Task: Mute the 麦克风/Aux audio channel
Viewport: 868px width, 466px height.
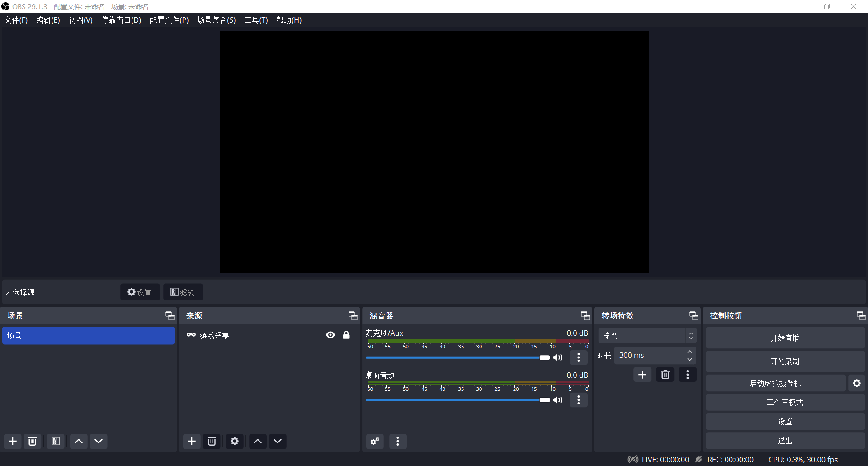Action: [558, 357]
